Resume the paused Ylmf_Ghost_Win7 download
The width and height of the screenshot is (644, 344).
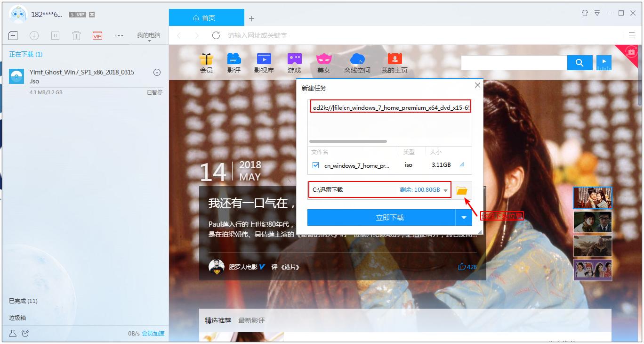pyautogui.click(x=157, y=72)
